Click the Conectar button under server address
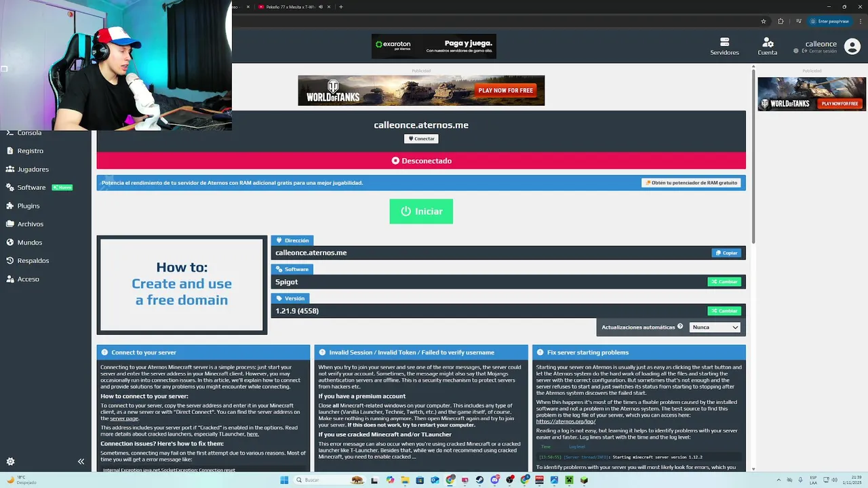The width and height of the screenshot is (868, 488). (x=421, y=138)
